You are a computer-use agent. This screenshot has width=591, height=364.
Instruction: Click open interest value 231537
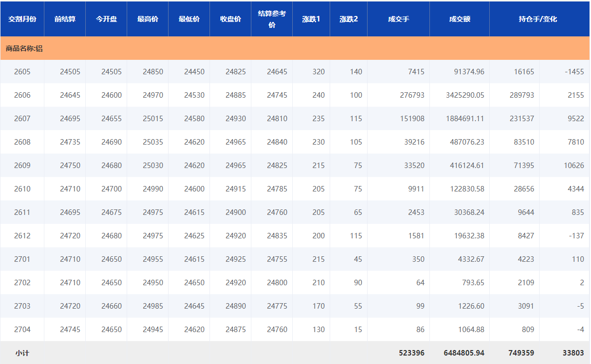[x=522, y=118]
